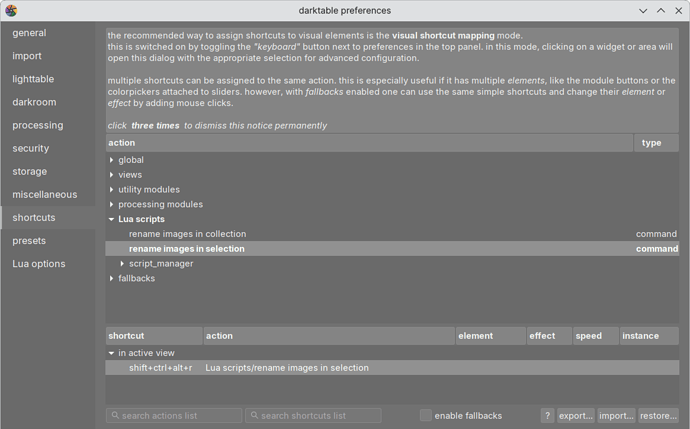Click the export... button
The height and width of the screenshot is (429, 690).
coord(575,415)
